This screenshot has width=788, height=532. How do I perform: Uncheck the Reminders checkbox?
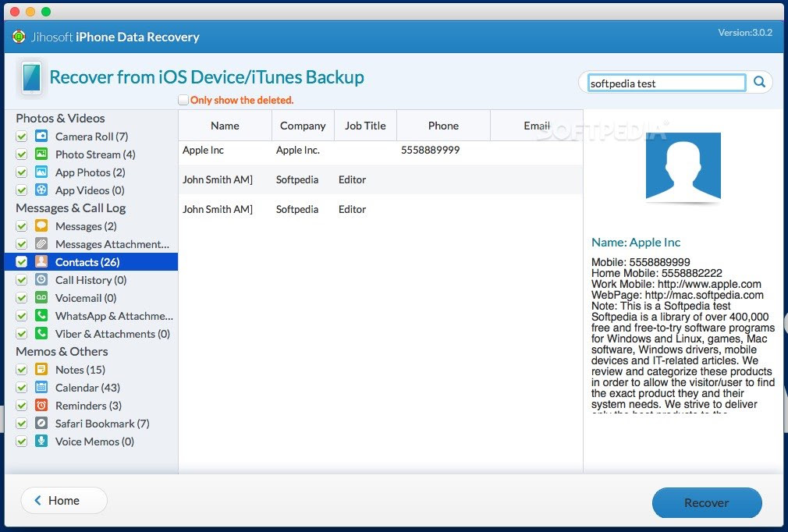(x=22, y=406)
